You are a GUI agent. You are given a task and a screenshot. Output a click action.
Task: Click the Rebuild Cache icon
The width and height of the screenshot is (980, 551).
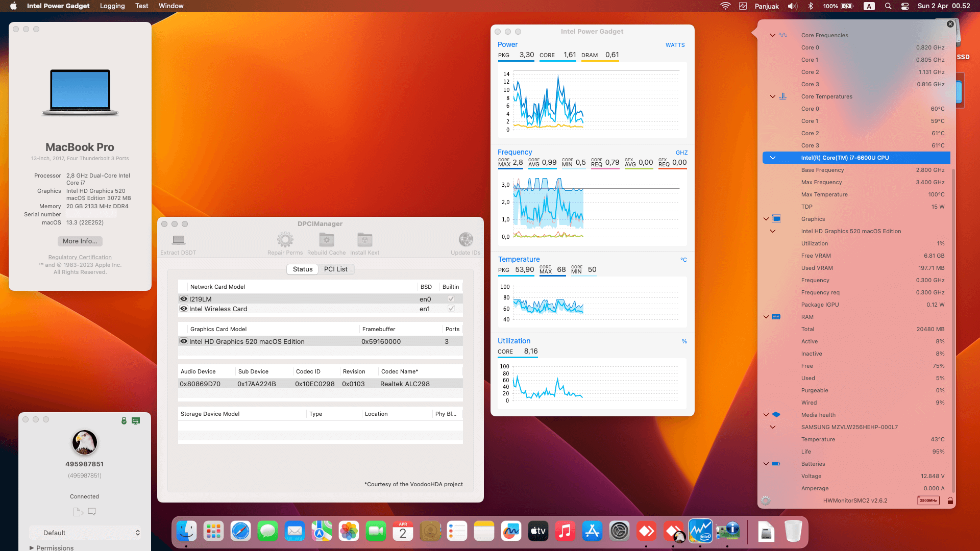tap(326, 240)
